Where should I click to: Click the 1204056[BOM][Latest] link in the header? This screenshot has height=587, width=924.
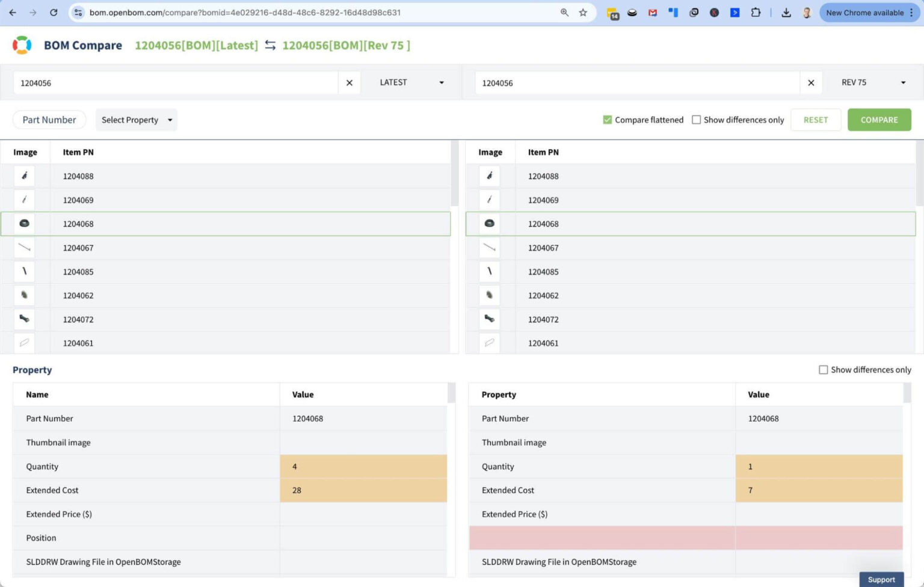coord(196,45)
